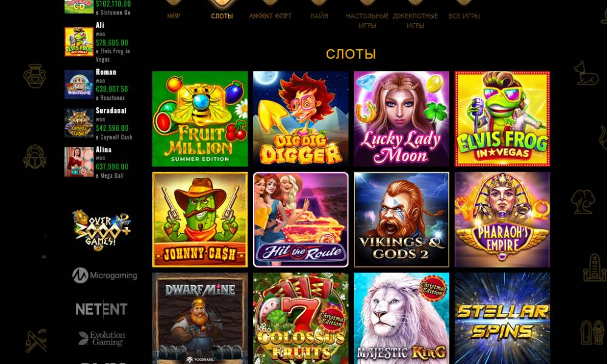
Task: Show ВСЕ ИГРЫ category
Action: pyautogui.click(x=464, y=16)
